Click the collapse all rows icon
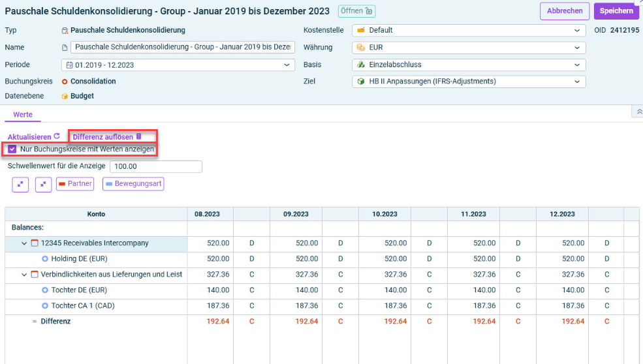Screen dimensions: 643x364 pyautogui.click(x=42, y=185)
